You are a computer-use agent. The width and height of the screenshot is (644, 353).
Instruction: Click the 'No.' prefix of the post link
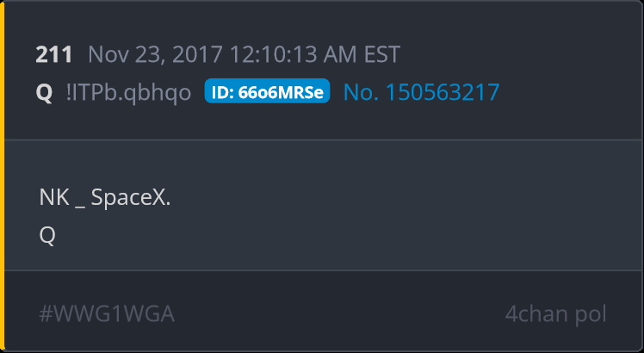pos(361,92)
